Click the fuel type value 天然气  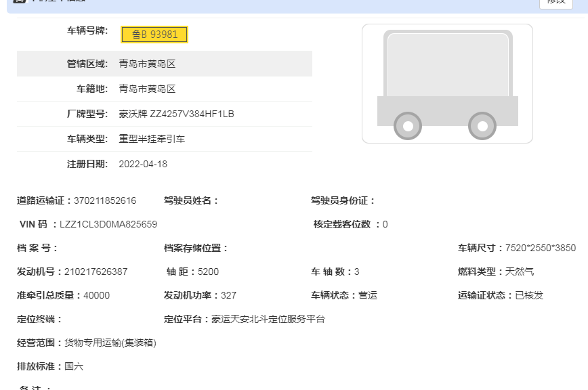520,272
